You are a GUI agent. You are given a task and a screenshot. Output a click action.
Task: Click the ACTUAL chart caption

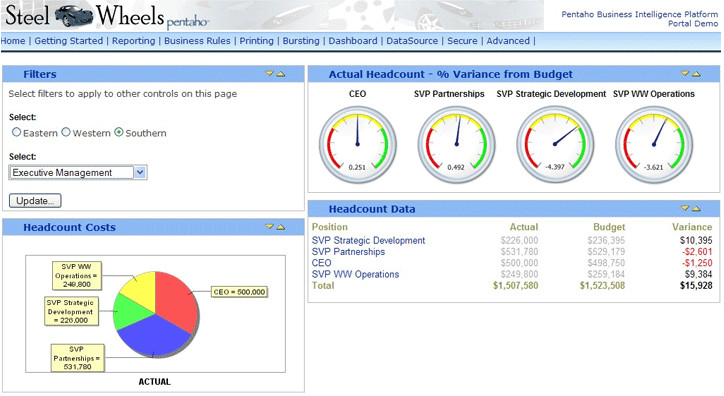click(x=154, y=382)
